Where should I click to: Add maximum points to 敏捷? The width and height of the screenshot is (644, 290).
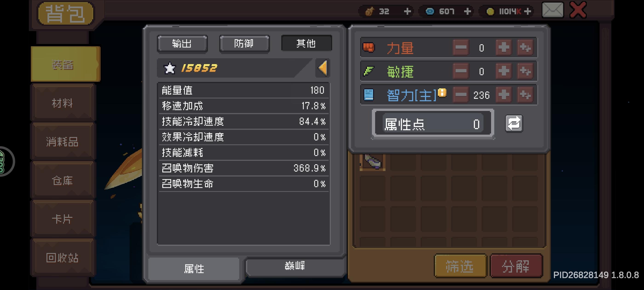(525, 71)
